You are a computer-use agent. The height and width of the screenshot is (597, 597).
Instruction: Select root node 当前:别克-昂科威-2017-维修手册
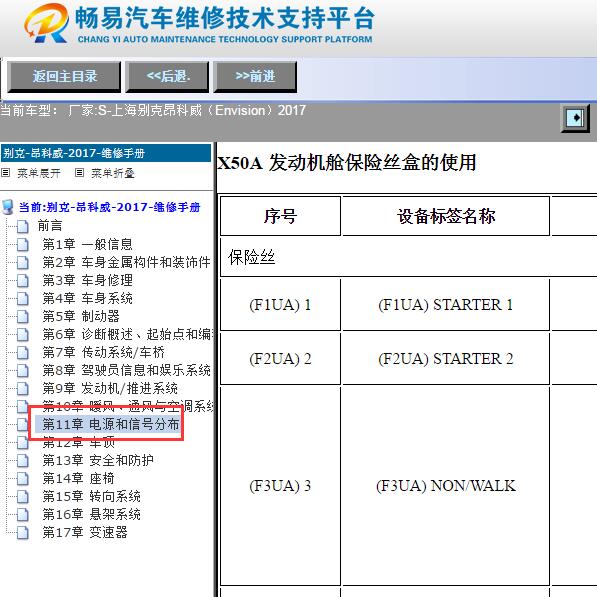click(109, 207)
